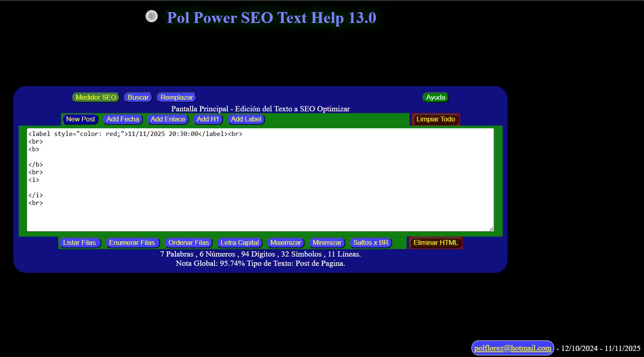Create a New Post
644x357 pixels.
(80, 119)
